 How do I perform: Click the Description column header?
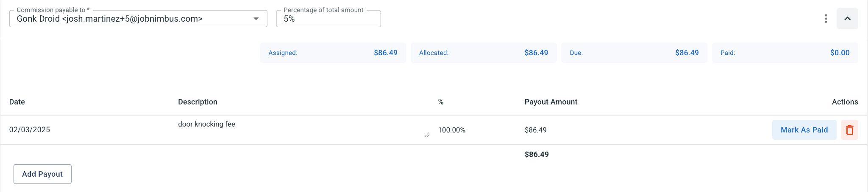point(198,102)
